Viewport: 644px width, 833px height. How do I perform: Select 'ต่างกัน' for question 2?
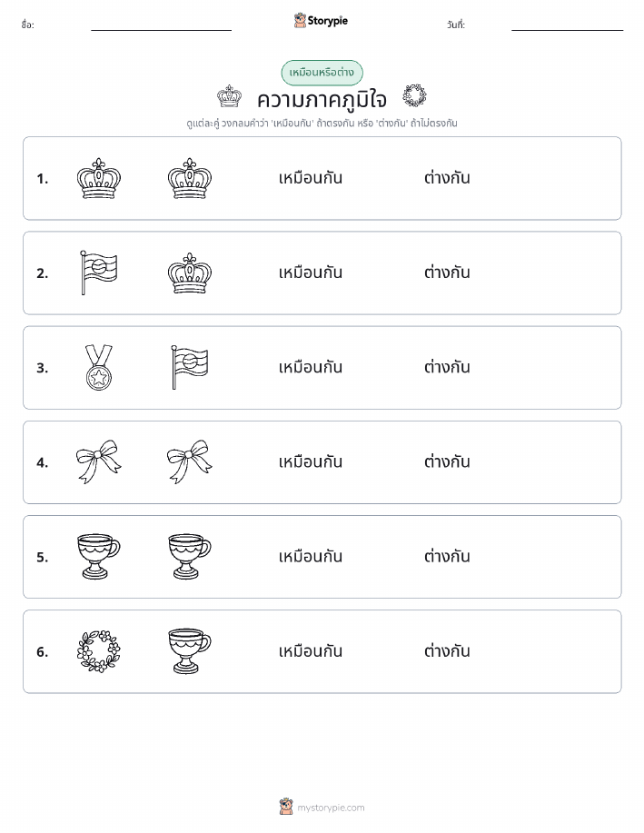point(447,273)
